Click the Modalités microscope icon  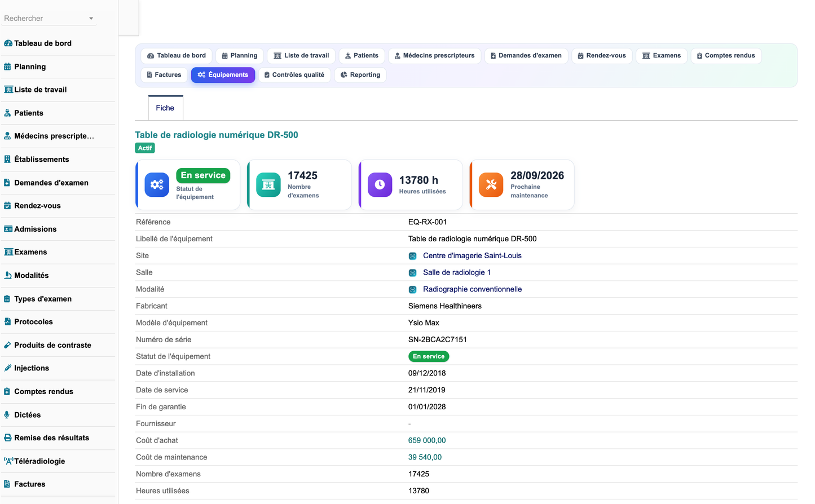point(8,275)
